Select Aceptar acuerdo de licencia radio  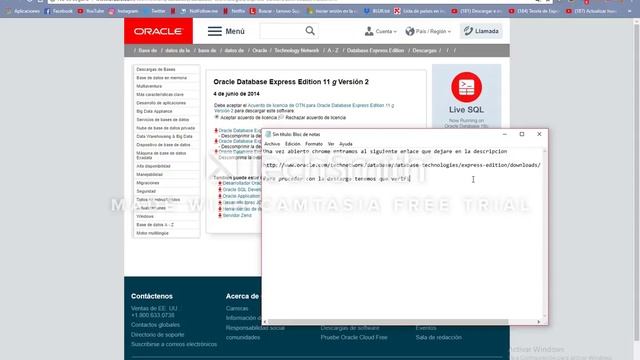[217, 117]
